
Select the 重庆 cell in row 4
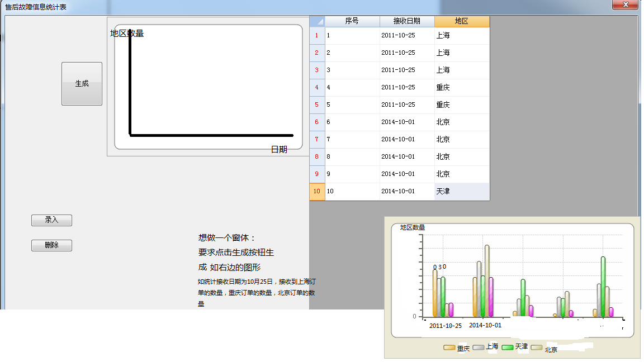coord(461,88)
